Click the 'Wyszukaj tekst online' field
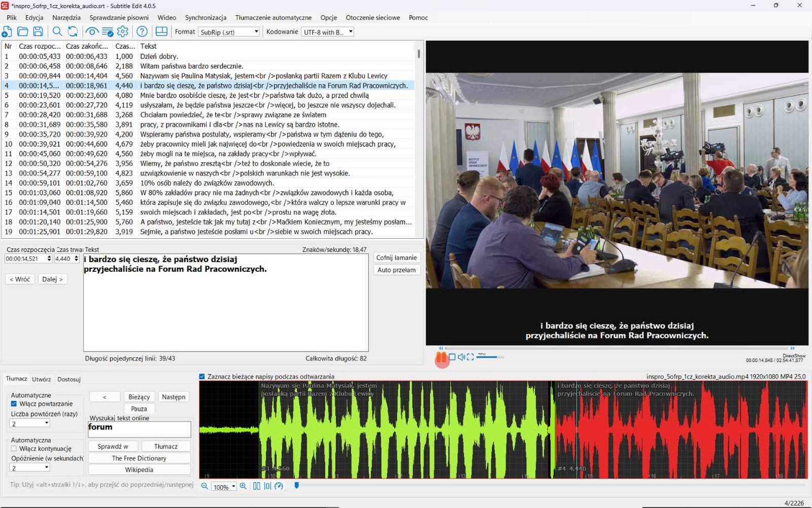The image size is (812, 508). click(140, 429)
